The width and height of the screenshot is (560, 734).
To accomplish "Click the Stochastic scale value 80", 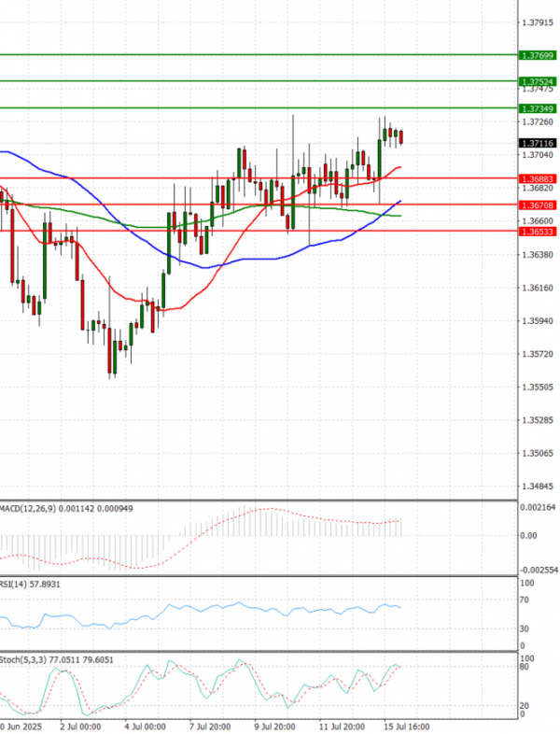I will (x=525, y=667).
